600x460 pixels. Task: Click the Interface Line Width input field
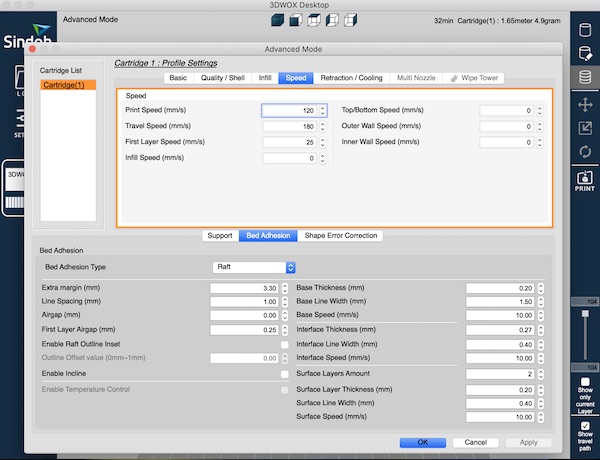[x=501, y=344]
